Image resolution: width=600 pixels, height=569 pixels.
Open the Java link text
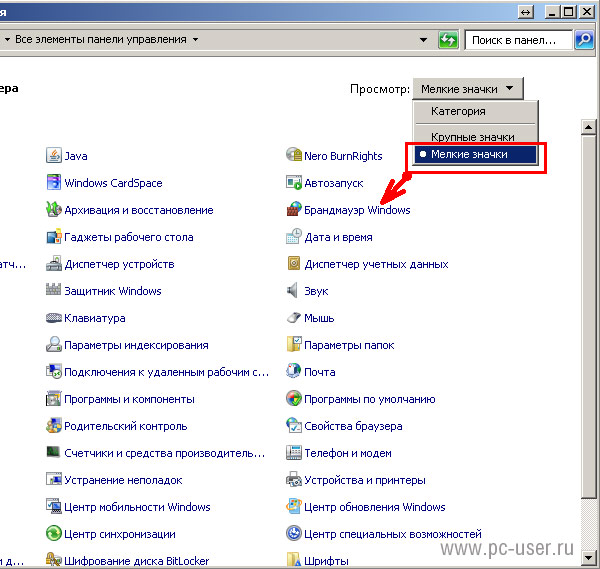[76, 156]
